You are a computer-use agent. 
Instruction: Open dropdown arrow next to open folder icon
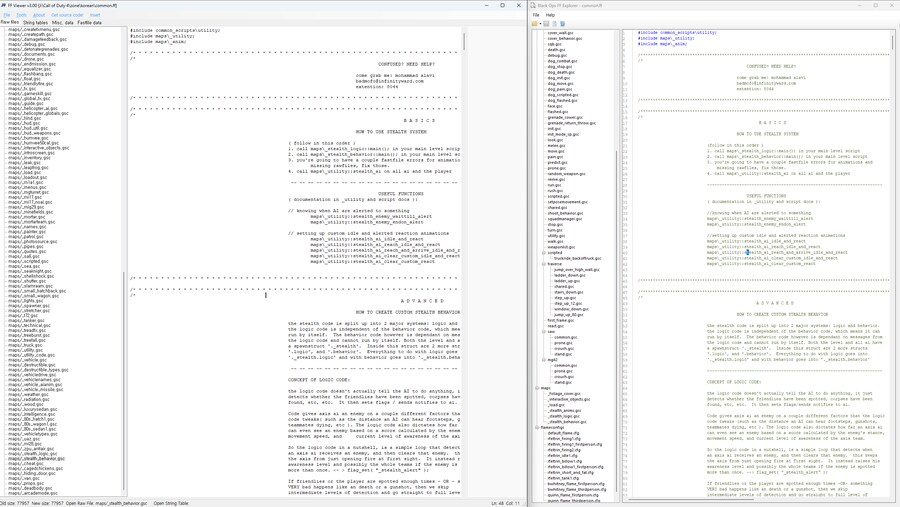point(541,24)
